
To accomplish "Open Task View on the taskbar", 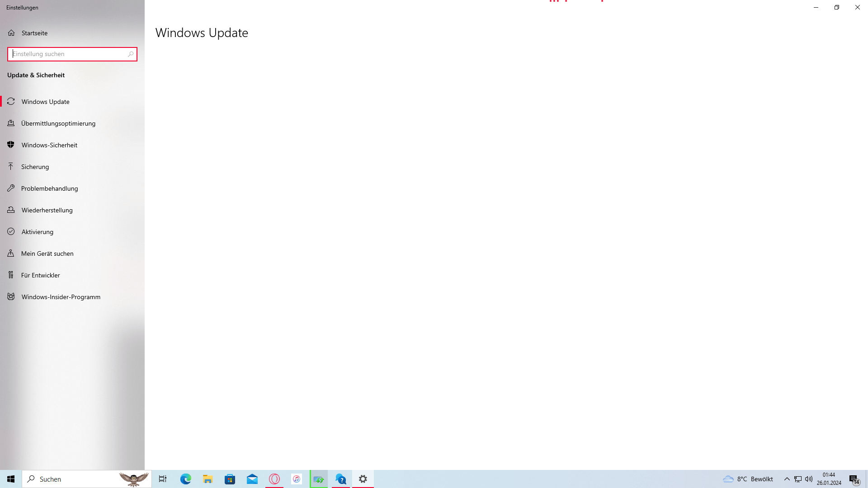I will tap(163, 479).
